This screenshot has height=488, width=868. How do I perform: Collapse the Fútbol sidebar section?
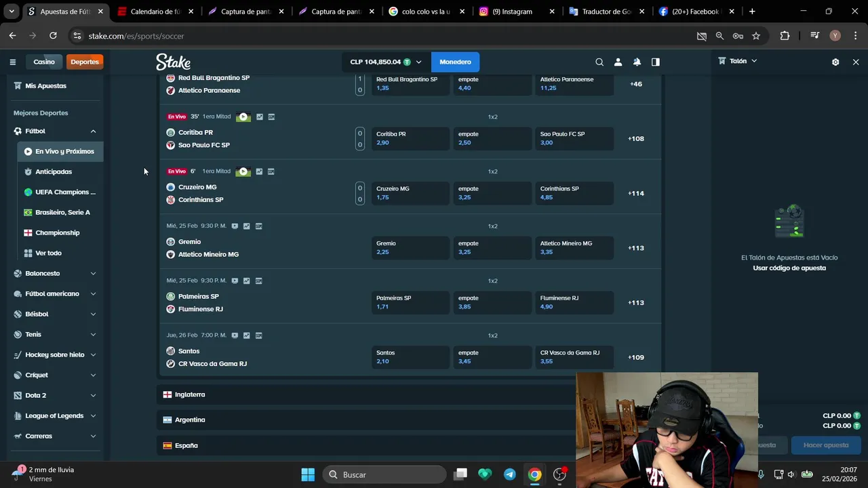point(93,131)
